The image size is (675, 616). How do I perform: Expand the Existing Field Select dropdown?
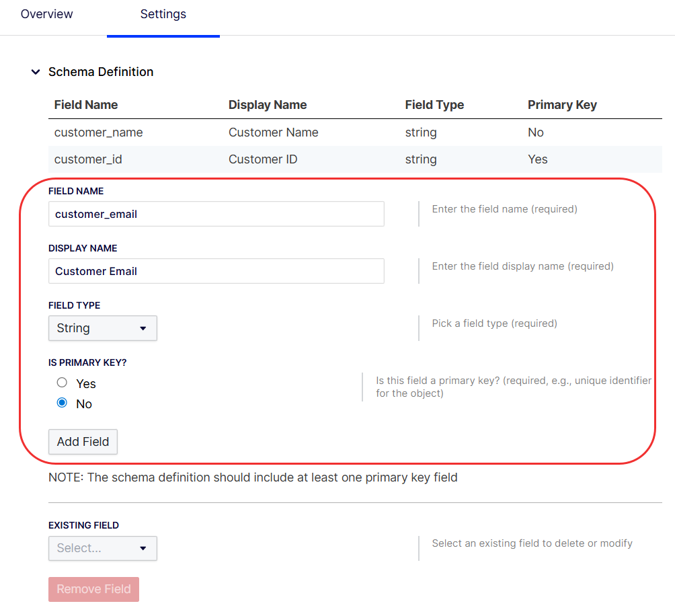(102, 548)
